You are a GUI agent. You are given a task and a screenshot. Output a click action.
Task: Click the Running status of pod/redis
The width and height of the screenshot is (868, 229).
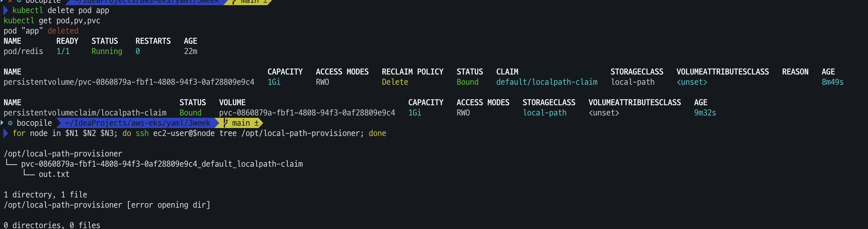point(107,51)
